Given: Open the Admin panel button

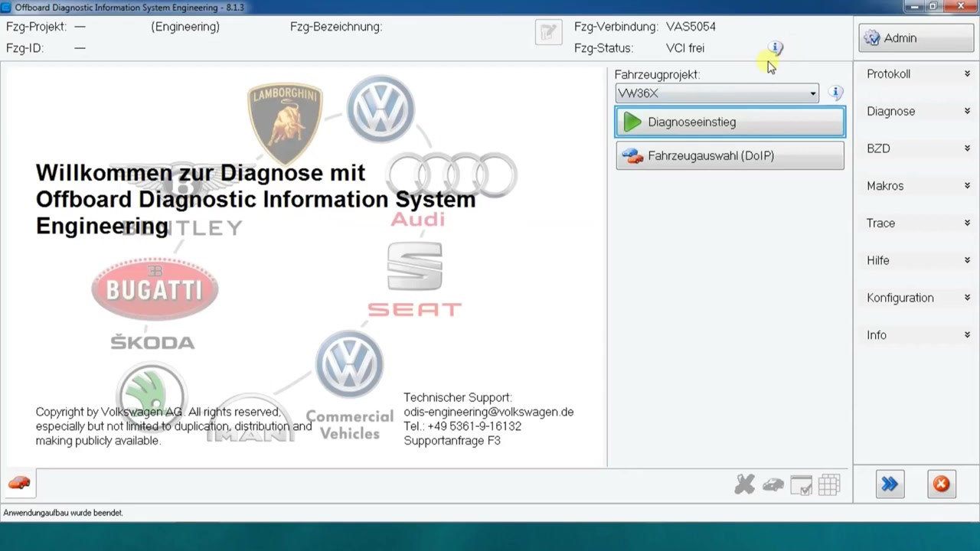Looking at the screenshot, I should [x=916, y=38].
